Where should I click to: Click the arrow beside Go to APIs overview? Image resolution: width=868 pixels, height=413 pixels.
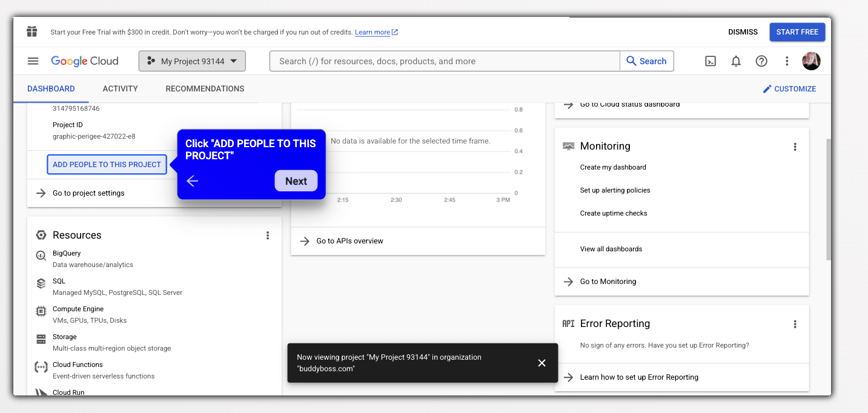coord(305,241)
